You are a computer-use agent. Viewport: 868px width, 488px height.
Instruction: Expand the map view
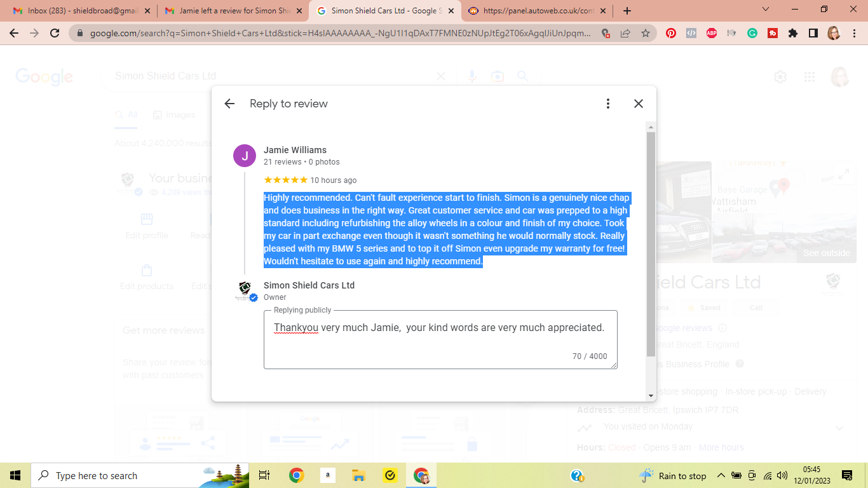[x=843, y=174]
